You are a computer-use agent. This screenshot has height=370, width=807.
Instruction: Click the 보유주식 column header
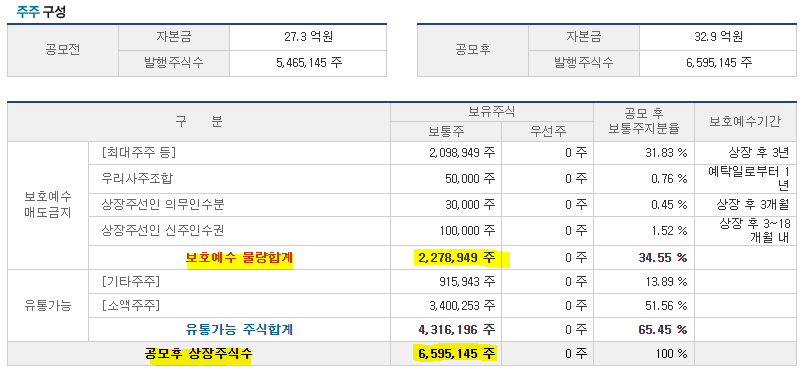(x=492, y=112)
